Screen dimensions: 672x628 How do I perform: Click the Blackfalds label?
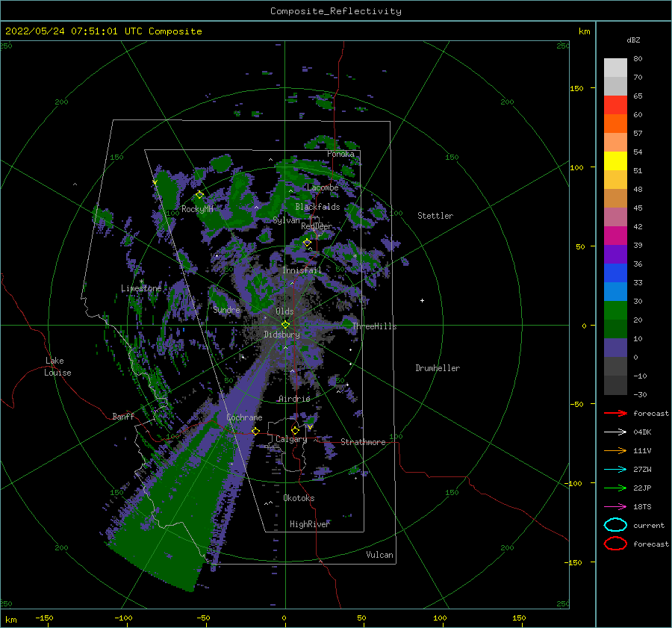[317, 207]
